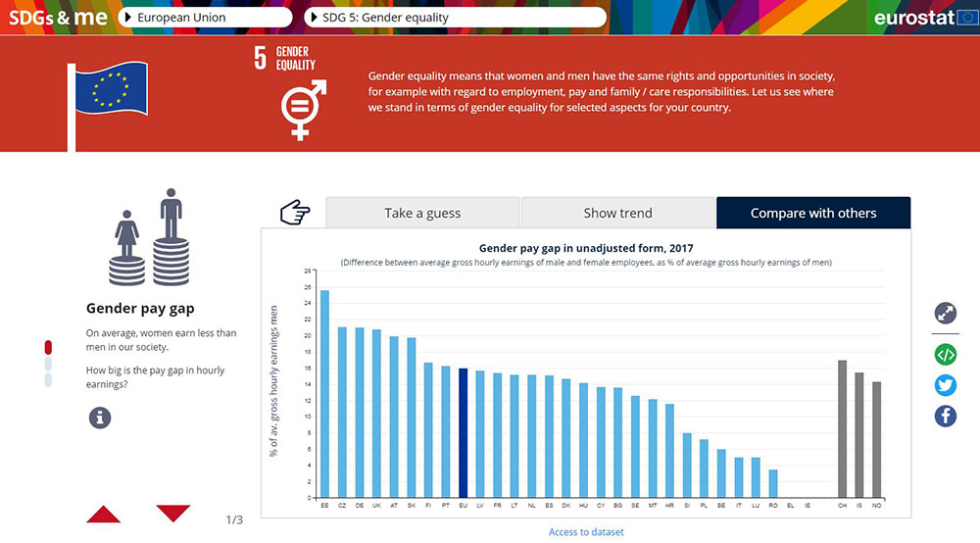Go to next indicator with down arrow
This screenshot has height=543, width=980.
pos(173,513)
